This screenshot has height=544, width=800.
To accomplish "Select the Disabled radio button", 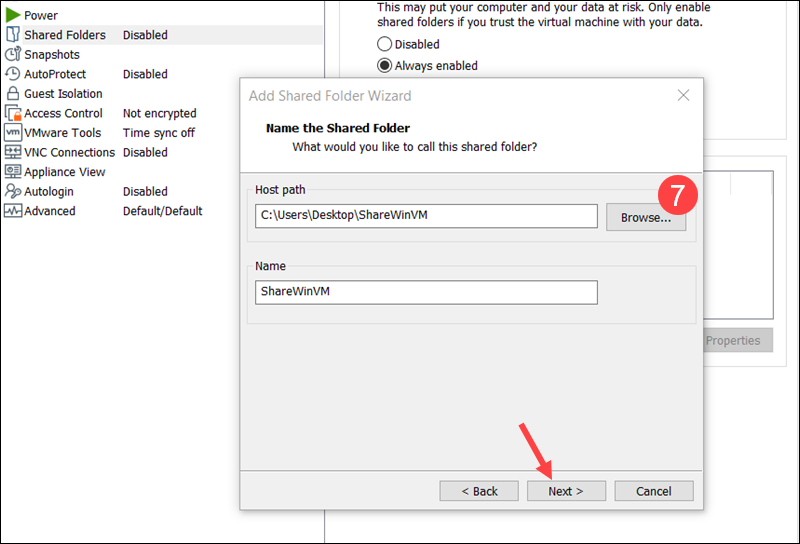I will click(x=385, y=44).
